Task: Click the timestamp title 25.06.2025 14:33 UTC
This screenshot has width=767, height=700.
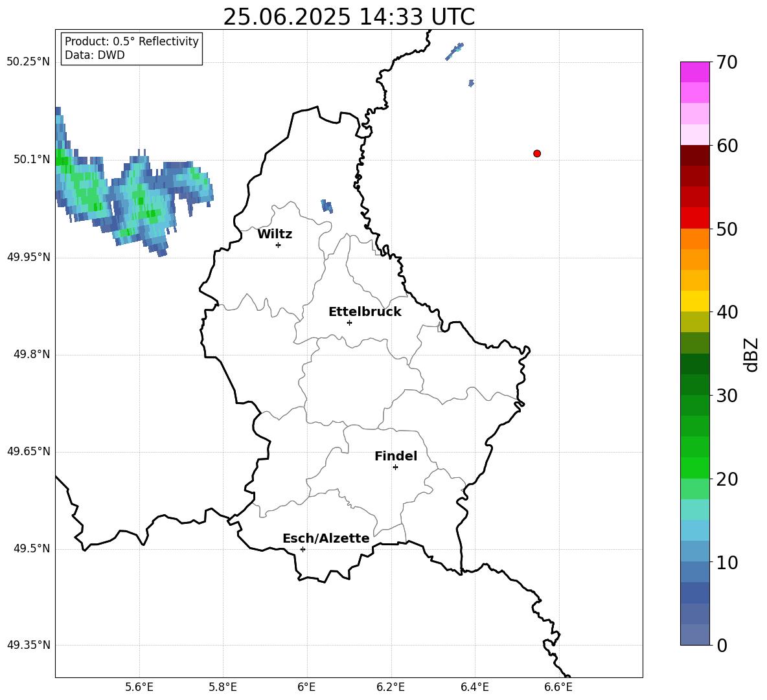Action: click(x=349, y=17)
